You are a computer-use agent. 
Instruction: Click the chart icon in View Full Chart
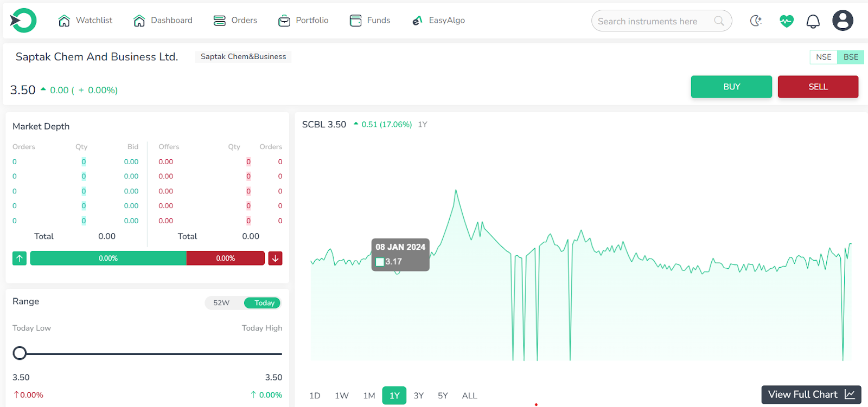tap(850, 395)
